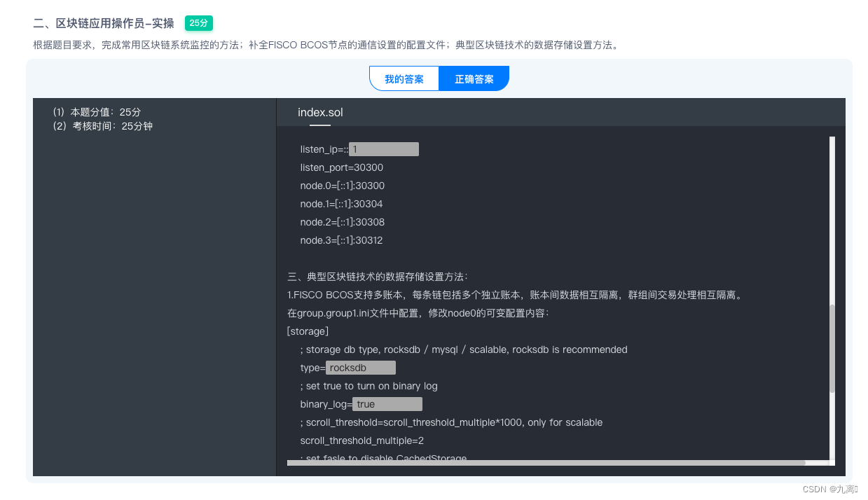Viewport: 868px width, 500px height.
Task: Click the scroll_threshold_multiple=2 line
Action: click(x=361, y=440)
